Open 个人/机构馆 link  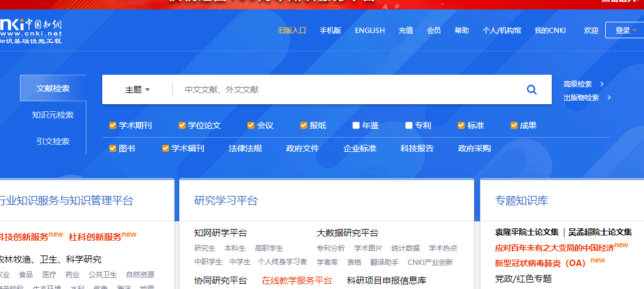pyautogui.click(x=501, y=31)
